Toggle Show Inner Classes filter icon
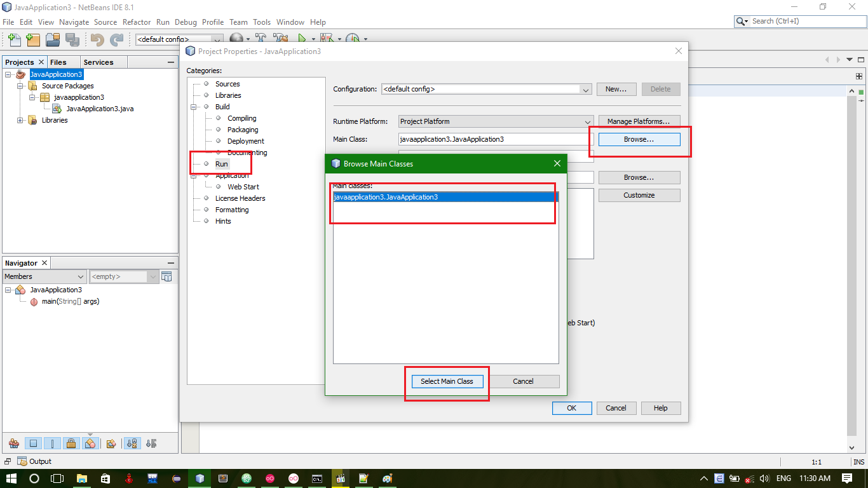The width and height of the screenshot is (868, 488). (x=90, y=444)
